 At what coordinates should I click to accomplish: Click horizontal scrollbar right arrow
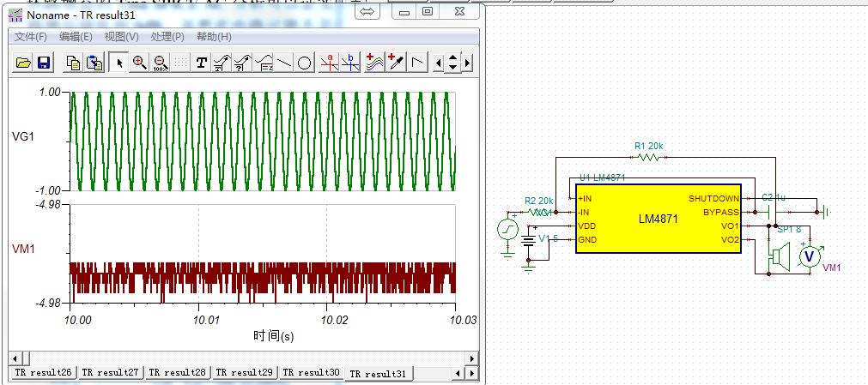coord(472,358)
